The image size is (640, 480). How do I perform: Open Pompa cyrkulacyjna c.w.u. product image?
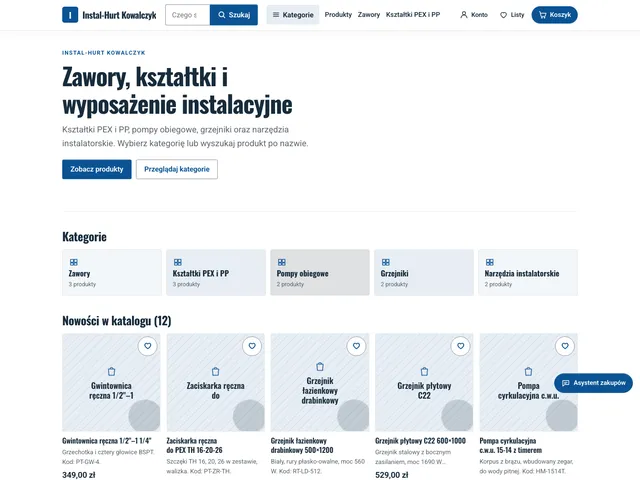point(529,382)
